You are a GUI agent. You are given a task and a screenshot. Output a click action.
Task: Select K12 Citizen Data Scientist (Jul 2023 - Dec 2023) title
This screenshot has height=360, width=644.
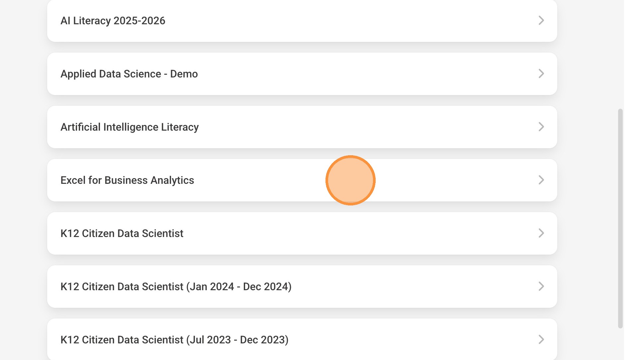click(x=174, y=340)
